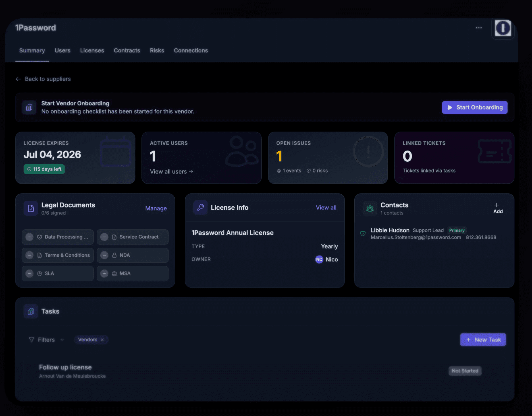Image resolution: width=532 pixels, height=416 pixels.
Task: Click the Legal Documents file icon
Action: (31, 208)
